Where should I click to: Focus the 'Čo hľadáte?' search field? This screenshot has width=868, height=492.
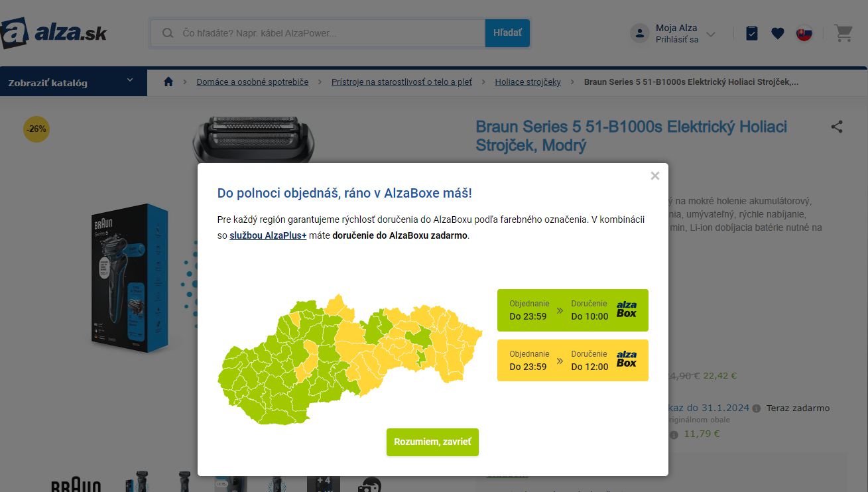pyautogui.click(x=318, y=32)
